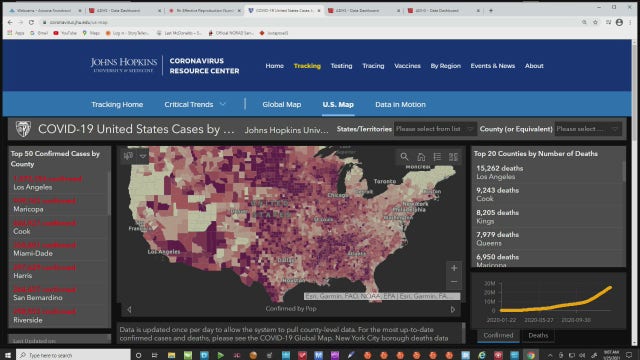
Task: Open the map search magnifier tool
Action: point(404,157)
